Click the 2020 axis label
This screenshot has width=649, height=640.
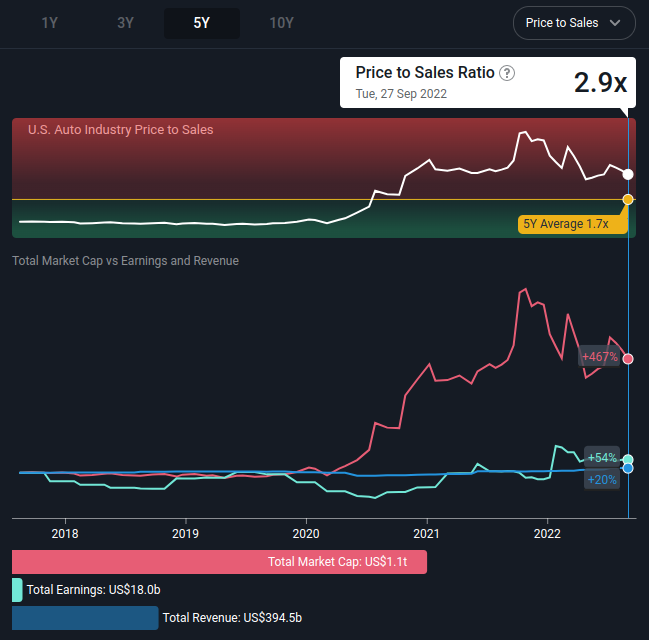306,534
